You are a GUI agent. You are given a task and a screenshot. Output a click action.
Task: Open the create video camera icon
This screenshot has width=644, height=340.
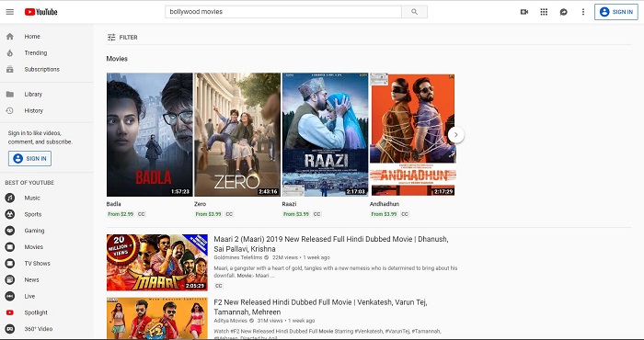(x=524, y=12)
